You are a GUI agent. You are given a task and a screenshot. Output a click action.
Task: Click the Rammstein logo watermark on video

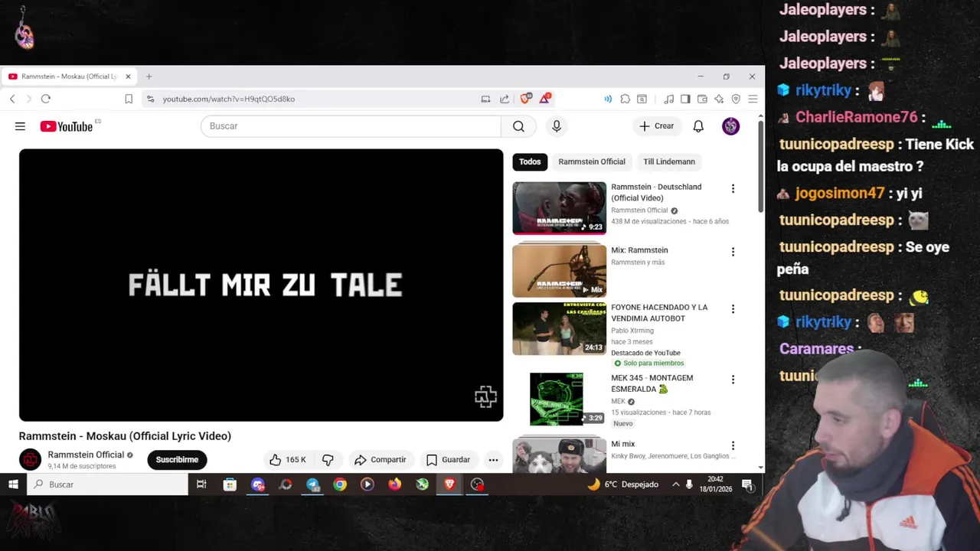(485, 396)
